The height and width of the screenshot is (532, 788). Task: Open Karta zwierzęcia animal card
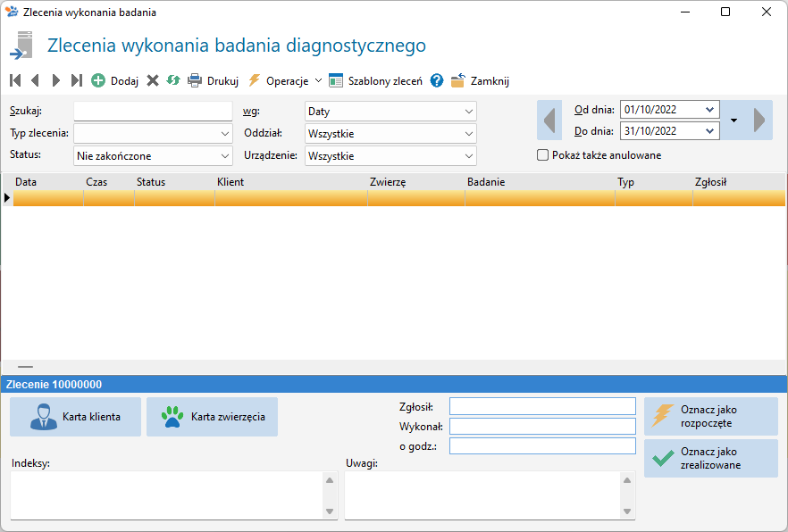coord(212,417)
